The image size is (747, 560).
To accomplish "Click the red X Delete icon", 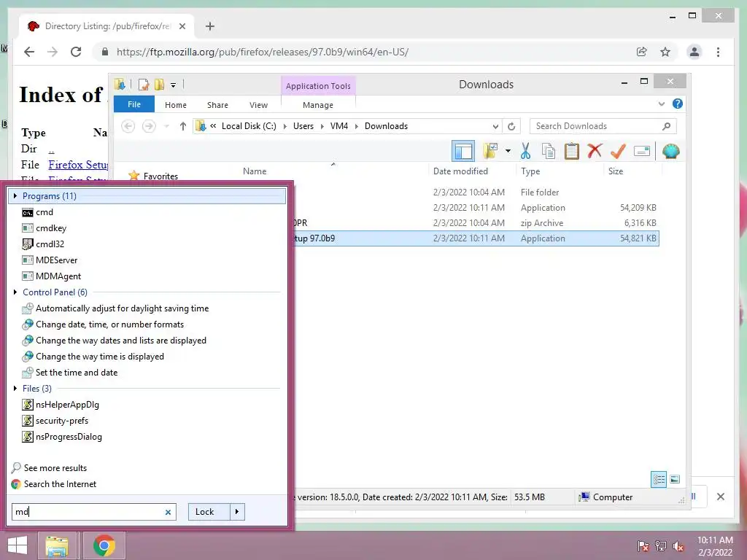I will 595,151.
